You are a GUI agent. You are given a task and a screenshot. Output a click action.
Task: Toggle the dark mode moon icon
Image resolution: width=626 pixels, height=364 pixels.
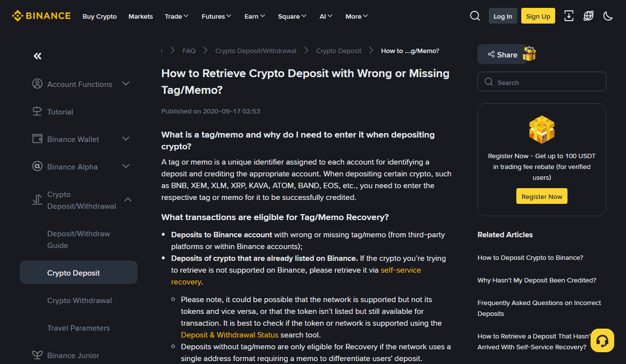pyautogui.click(x=608, y=16)
